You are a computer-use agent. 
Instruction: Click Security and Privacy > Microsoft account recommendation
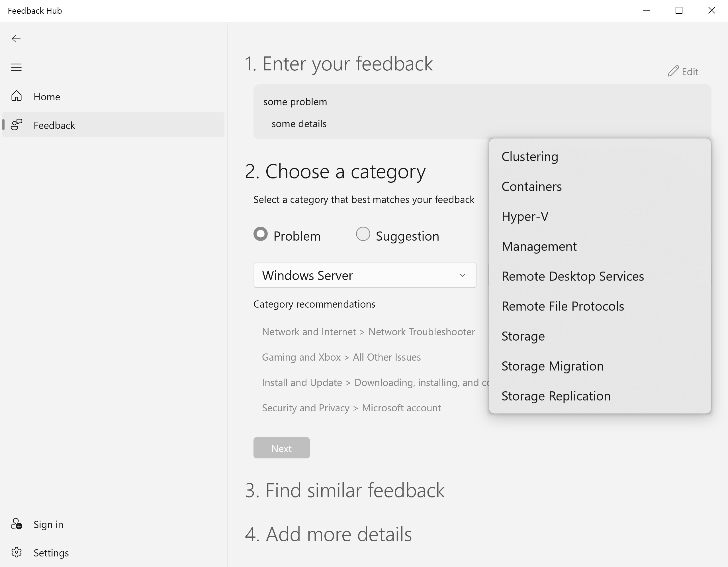[x=351, y=408]
